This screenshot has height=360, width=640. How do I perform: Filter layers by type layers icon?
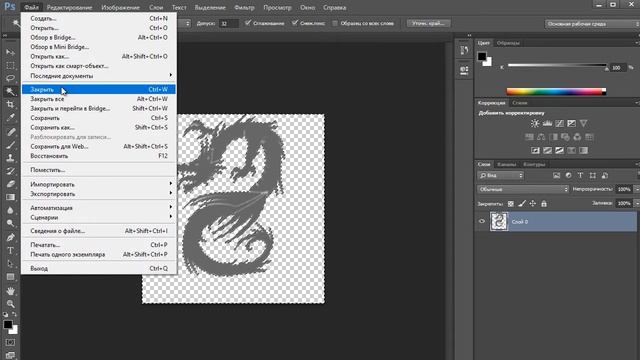(580, 176)
